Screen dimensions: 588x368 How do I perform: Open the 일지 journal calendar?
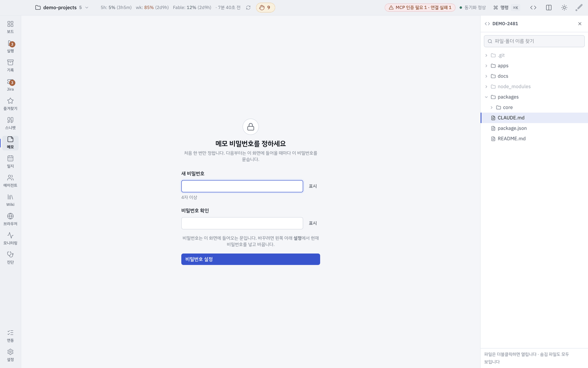[x=10, y=162]
